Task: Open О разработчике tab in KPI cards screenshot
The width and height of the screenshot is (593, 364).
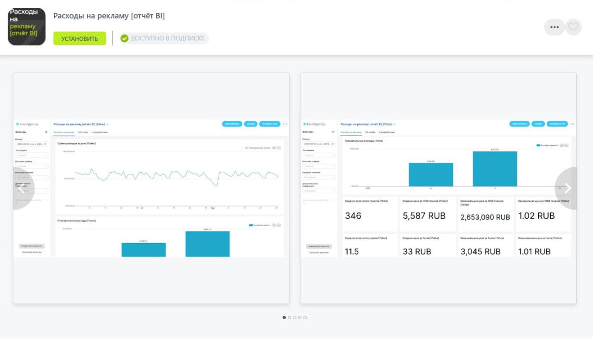Action: [x=387, y=132]
